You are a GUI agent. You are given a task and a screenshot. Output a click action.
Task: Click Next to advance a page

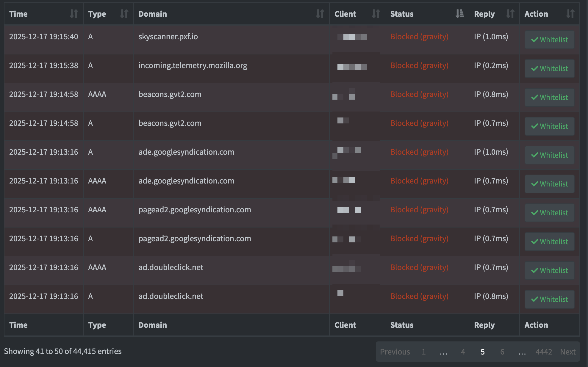[x=568, y=352]
